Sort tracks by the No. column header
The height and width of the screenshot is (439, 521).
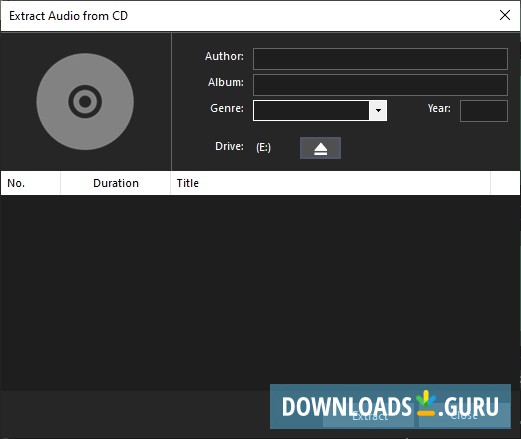pos(31,183)
